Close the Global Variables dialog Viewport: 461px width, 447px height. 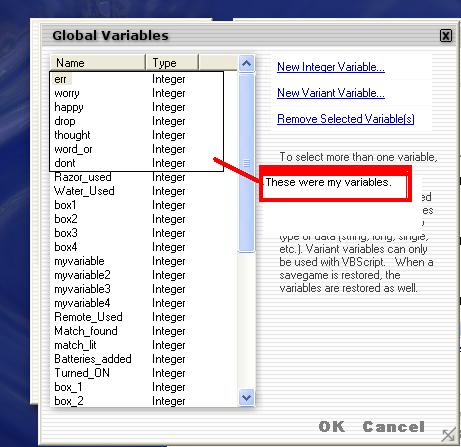[446, 35]
